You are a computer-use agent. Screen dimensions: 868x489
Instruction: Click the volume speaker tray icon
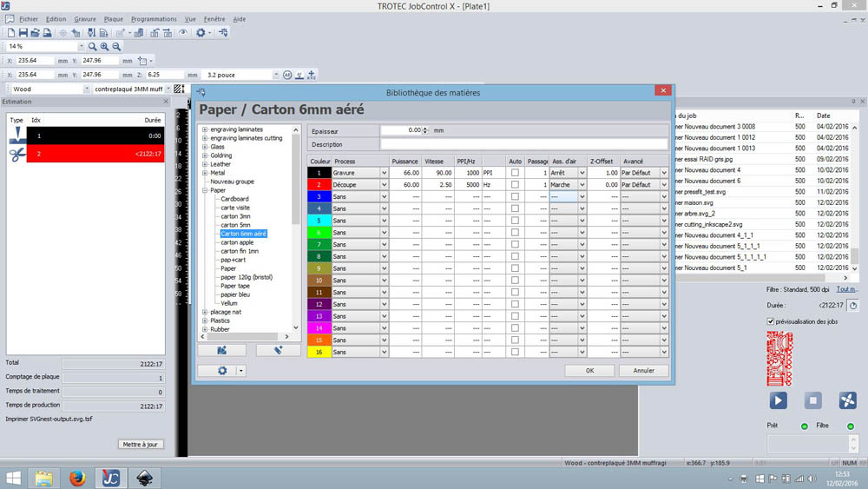coord(812,479)
